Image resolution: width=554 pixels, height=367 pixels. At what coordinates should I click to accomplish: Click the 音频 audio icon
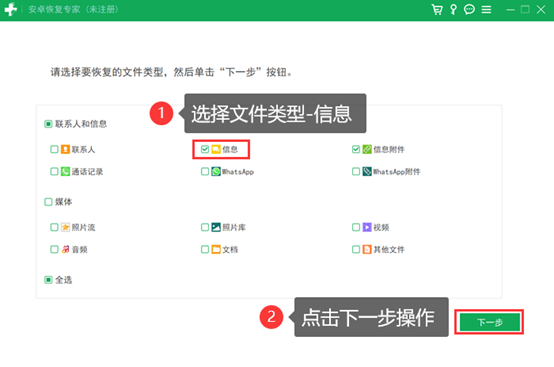[65, 249]
